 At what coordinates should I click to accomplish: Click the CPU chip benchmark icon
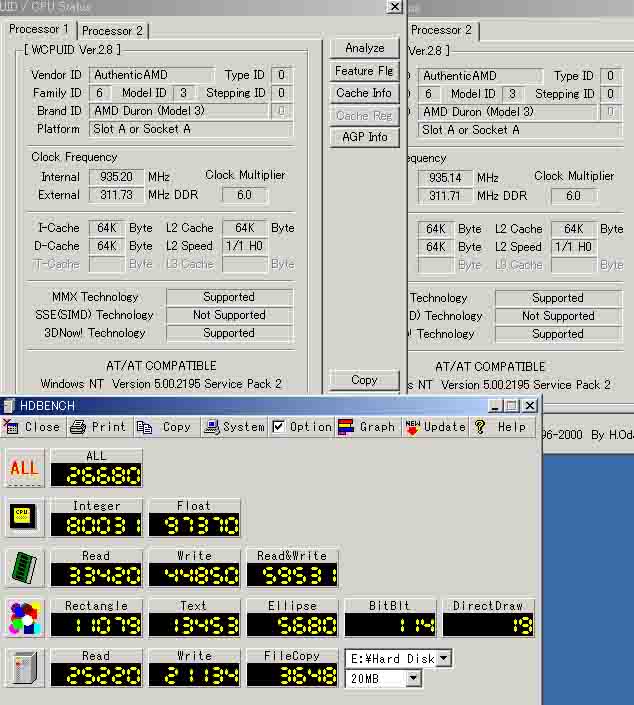(x=24, y=518)
